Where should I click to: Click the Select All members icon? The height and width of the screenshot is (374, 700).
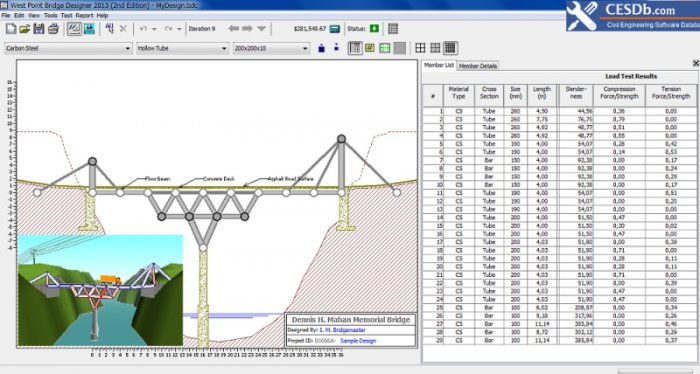tap(109, 29)
